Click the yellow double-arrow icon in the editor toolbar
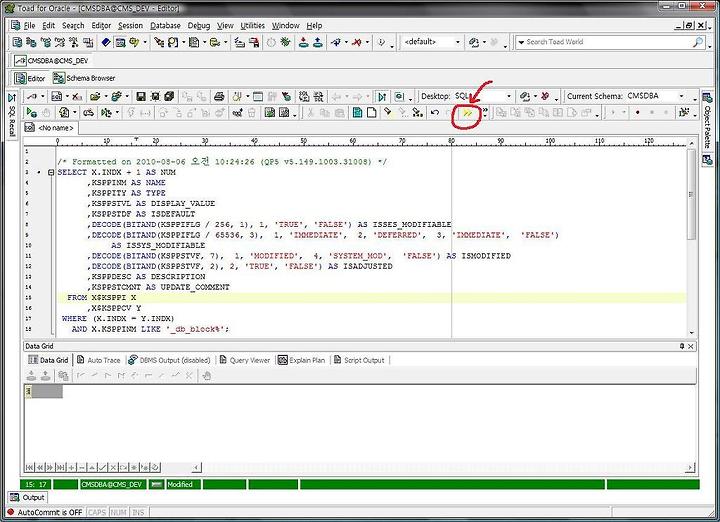The height and width of the screenshot is (522, 720). (467, 112)
